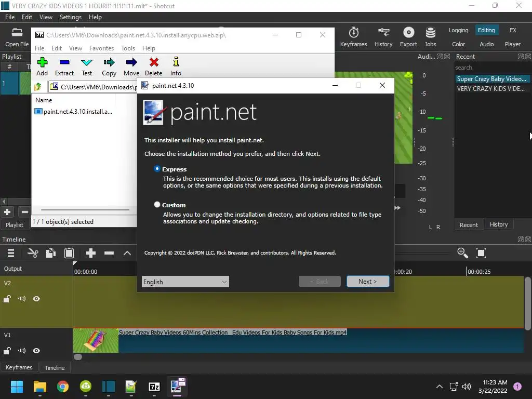
Task: Open 7-Zip Favorites menu
Action: click(x=101, y=48)
